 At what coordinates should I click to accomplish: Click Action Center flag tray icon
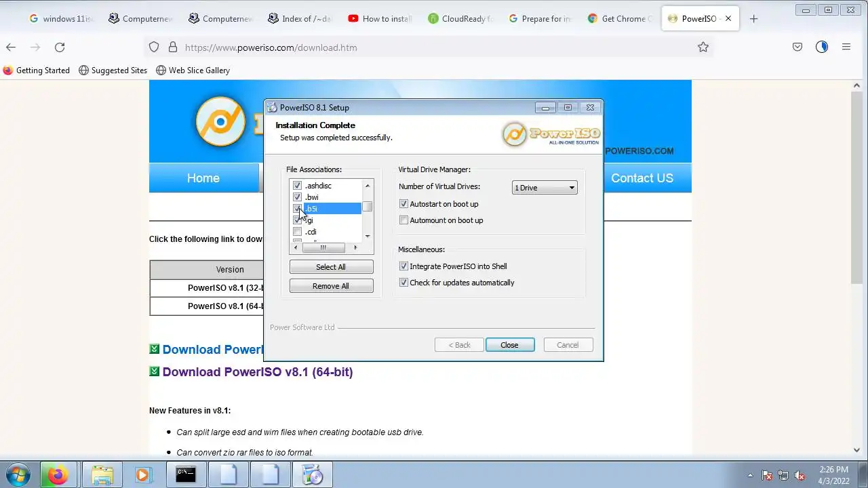coord(767,475)
